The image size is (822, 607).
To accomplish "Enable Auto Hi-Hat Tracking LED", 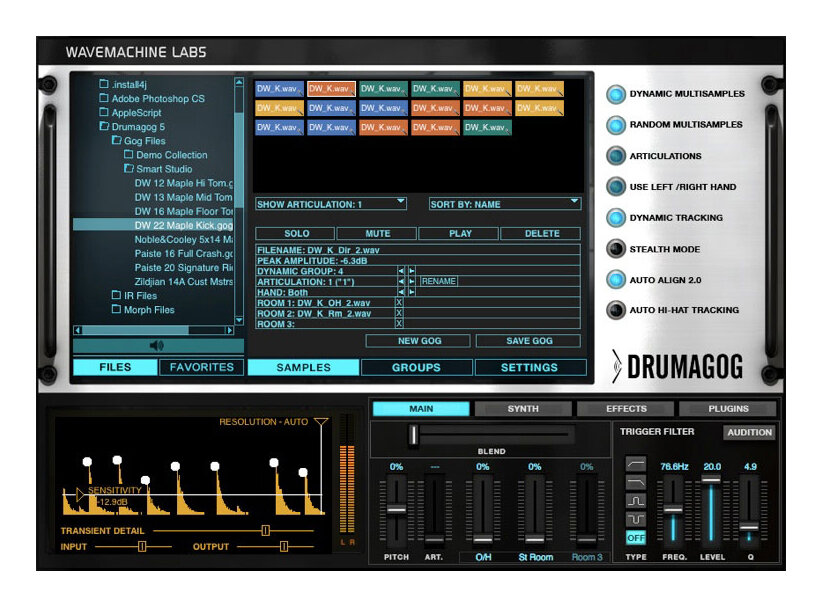I will 616,310.
